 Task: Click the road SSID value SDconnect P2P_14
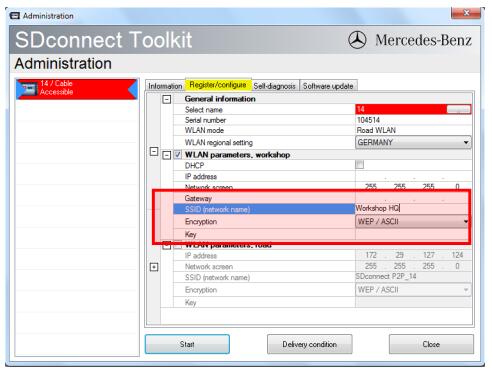tap(386, 276)
